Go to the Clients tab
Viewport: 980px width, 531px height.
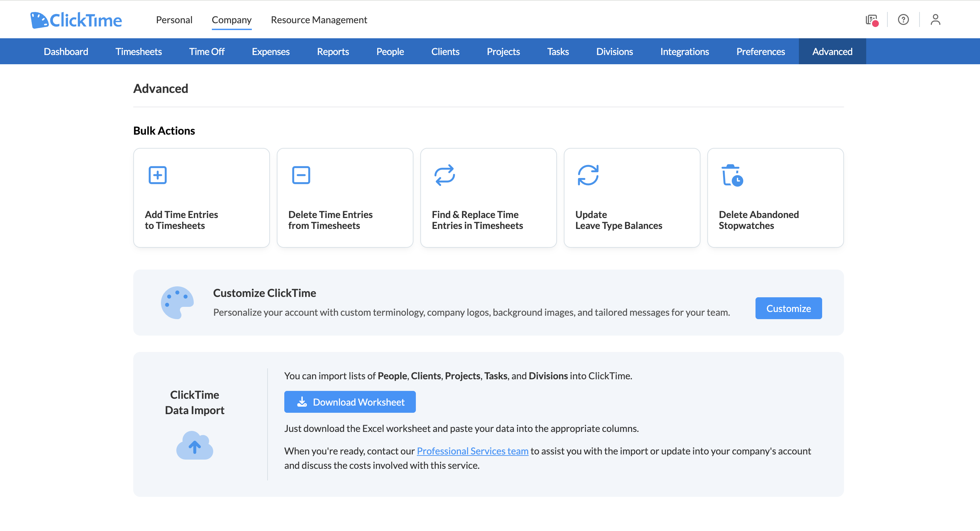pos(445,51)
